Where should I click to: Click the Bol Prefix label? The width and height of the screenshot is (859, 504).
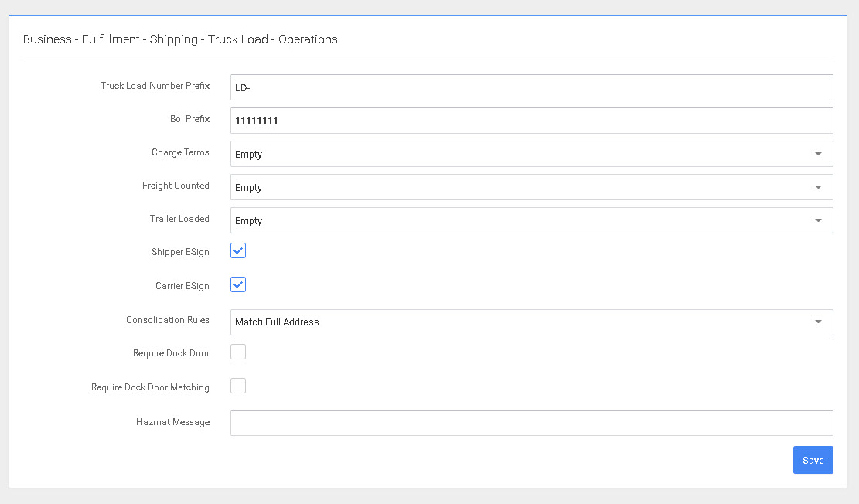pos(189,119)
